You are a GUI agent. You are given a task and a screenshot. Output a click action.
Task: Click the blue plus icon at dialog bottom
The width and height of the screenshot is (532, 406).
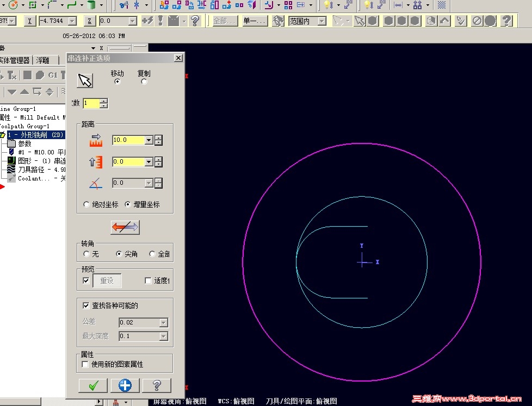[125, 385]
